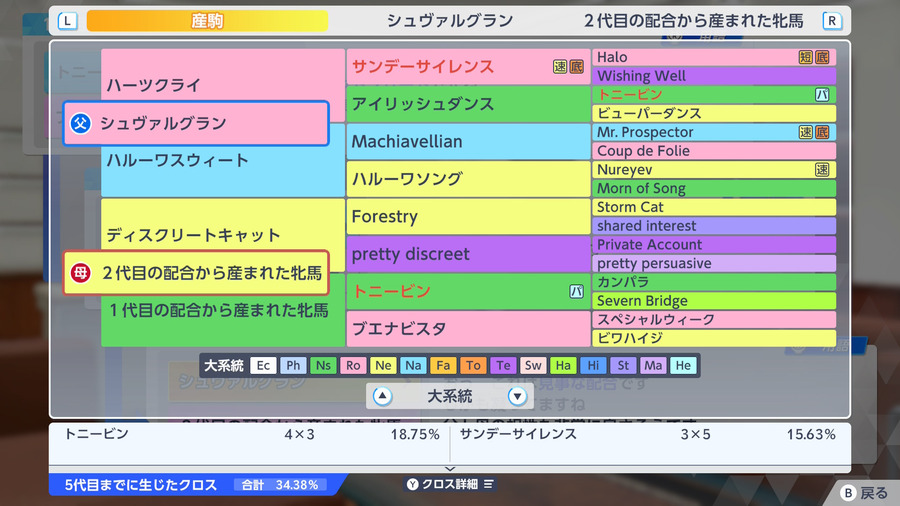Click the カンパラ ancestor row
Screen dimensions: 900x506
pyautogui.click(x=714, y=282)
